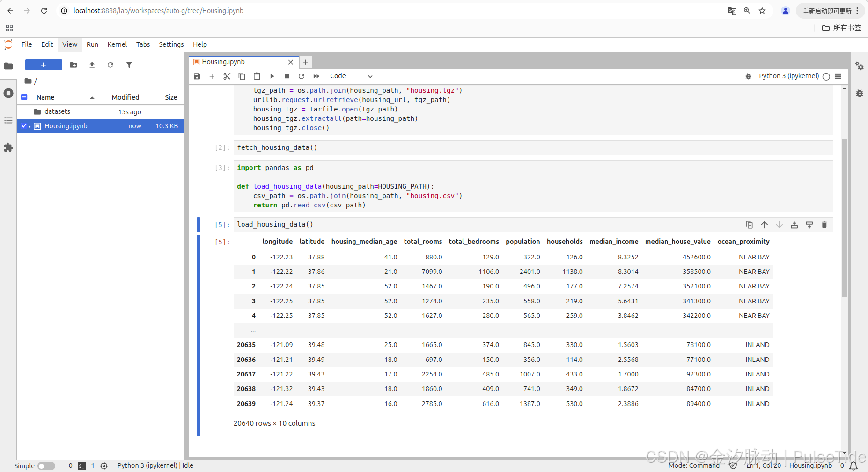Bookmark this page with the star icon

(x=762, y=10)
